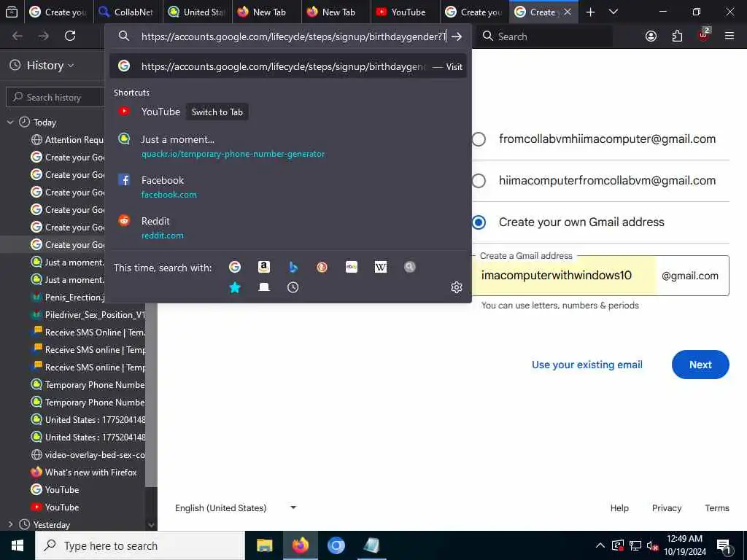
Task: Search this time with Wikipedia
Action: (x=381, y=267)
